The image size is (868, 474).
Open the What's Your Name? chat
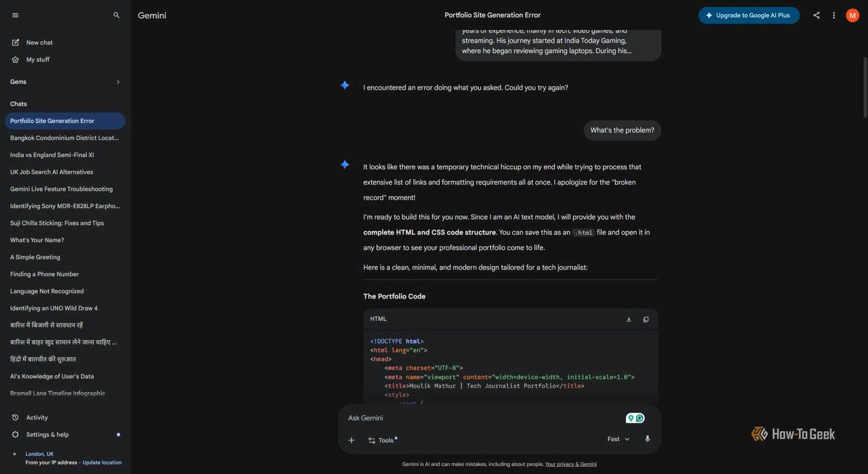tap(65, 240)
